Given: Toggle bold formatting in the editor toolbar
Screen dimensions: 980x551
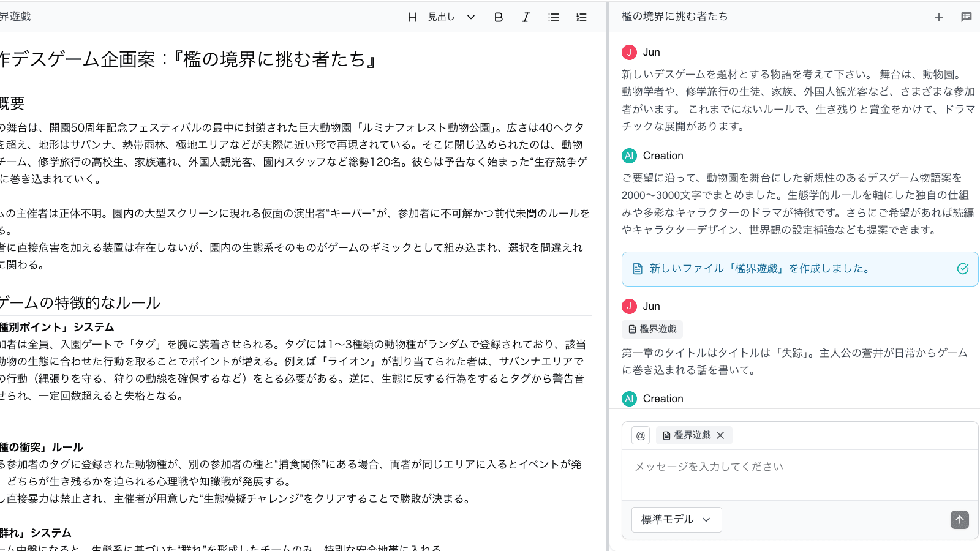Looking at the screenshot, I should click(498, 17).
